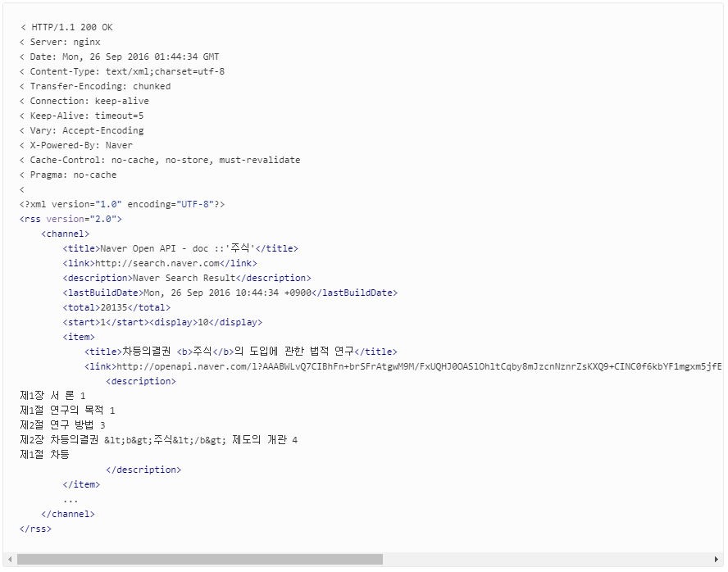Screen dimensions: 728x572
Task: Click the opening <channel> tag
Action: click(66, 234)
